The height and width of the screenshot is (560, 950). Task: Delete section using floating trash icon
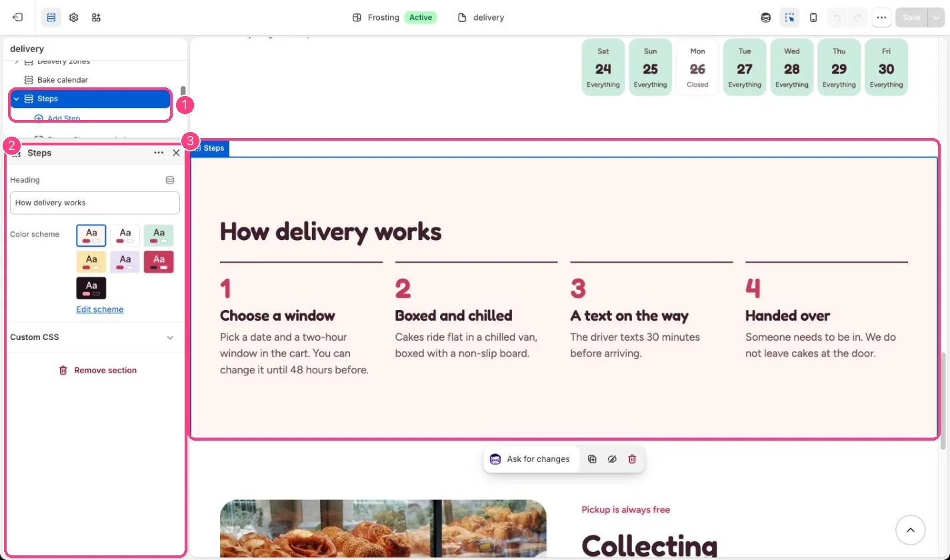point(633,459)
